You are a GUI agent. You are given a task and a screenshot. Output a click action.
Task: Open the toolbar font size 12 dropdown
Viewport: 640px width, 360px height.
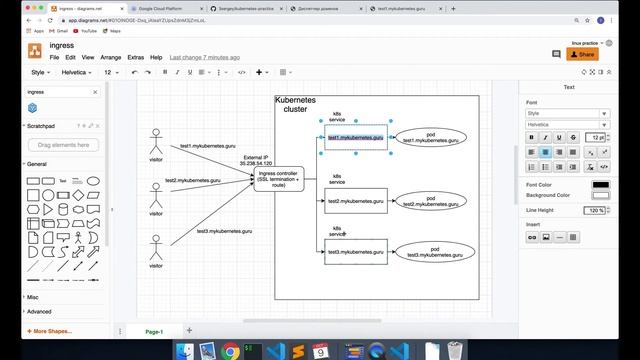coord(111,72)
